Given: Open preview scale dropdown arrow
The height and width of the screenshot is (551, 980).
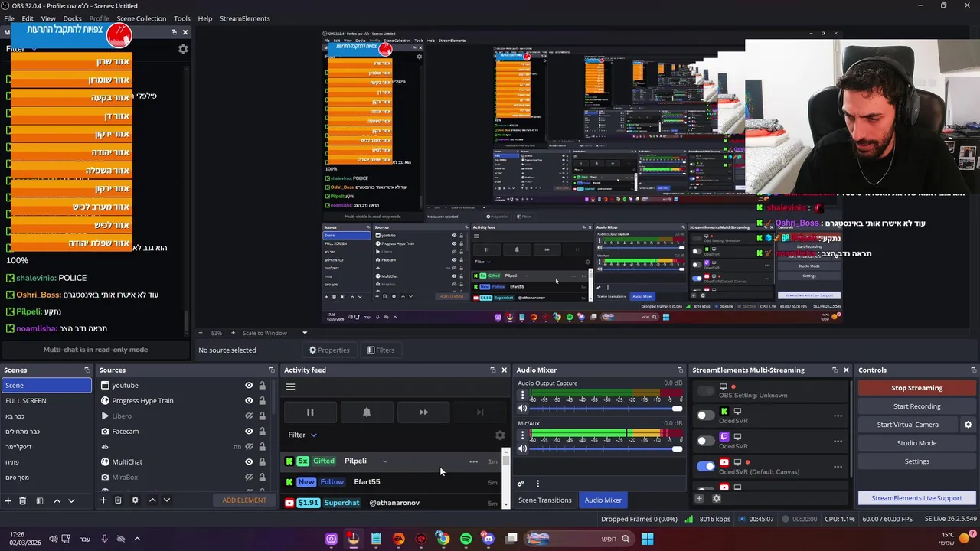Looking at the screenshot, I should point(305,333).
